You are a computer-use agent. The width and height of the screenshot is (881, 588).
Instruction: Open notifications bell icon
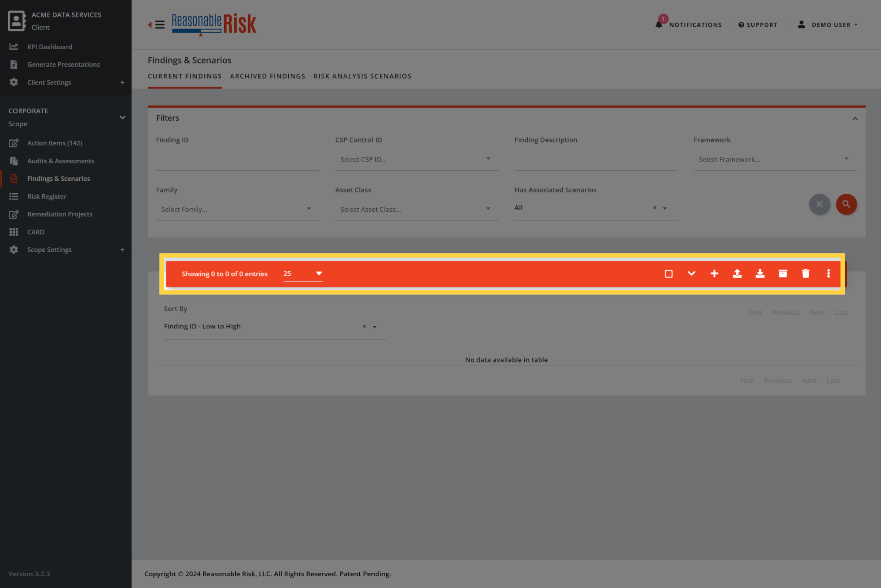pos(659,24)
